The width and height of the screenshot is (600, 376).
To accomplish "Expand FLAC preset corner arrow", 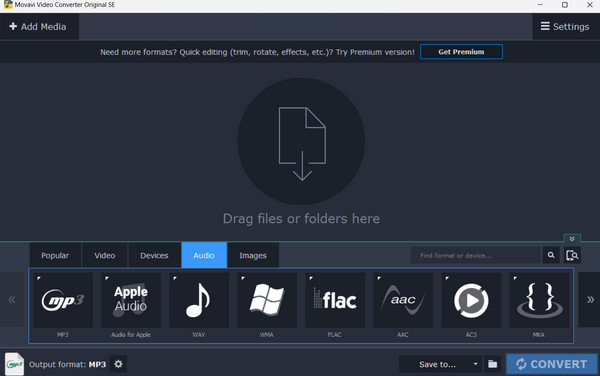I will tap(311, 278).
